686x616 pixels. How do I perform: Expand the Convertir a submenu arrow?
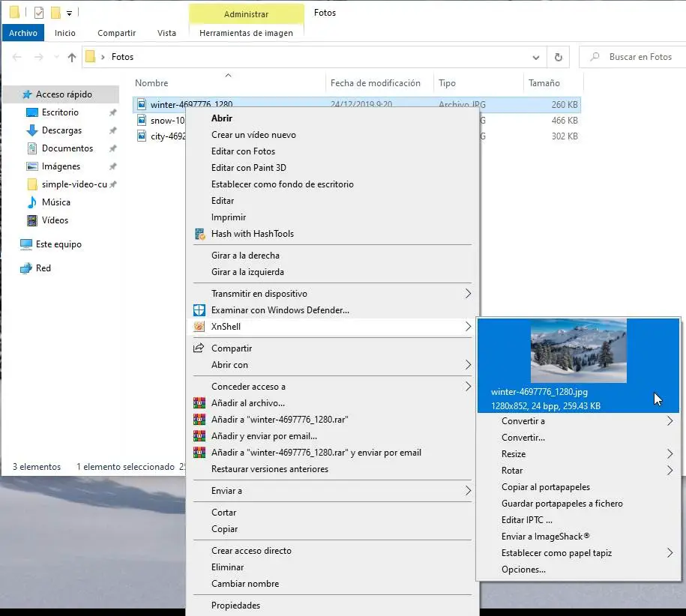[x=670, y=421]
